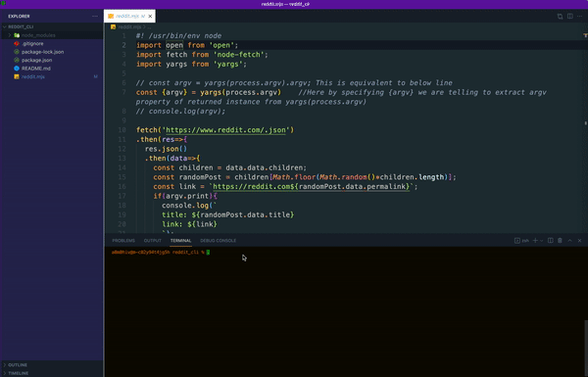Click 'node-fetch' string on line 3
Screen dimensions: 588x377
click(238, 55)
